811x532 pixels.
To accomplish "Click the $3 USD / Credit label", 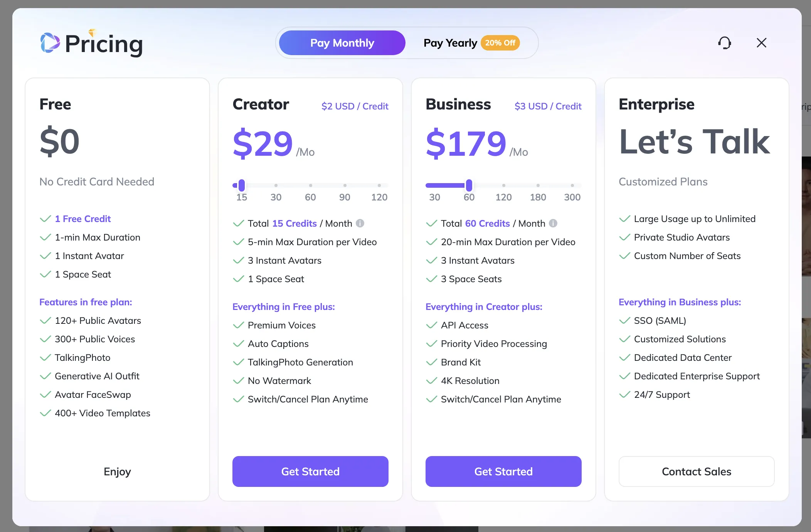I will coord(548,106).
